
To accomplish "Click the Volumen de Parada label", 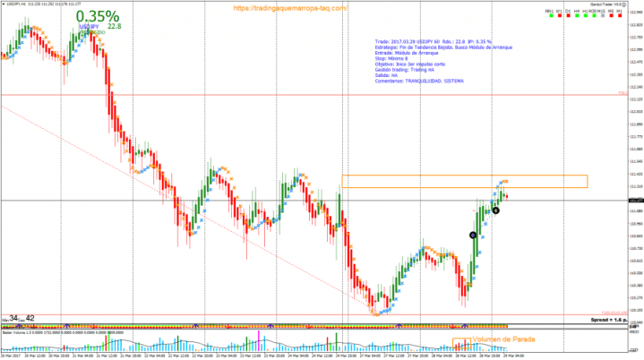I will 490,340.
